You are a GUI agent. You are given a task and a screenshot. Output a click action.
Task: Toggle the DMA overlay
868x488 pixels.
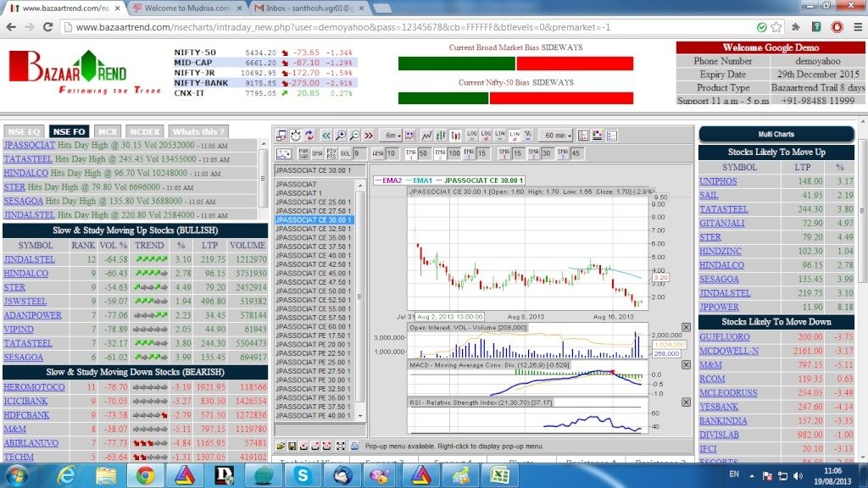coord(317,153)
